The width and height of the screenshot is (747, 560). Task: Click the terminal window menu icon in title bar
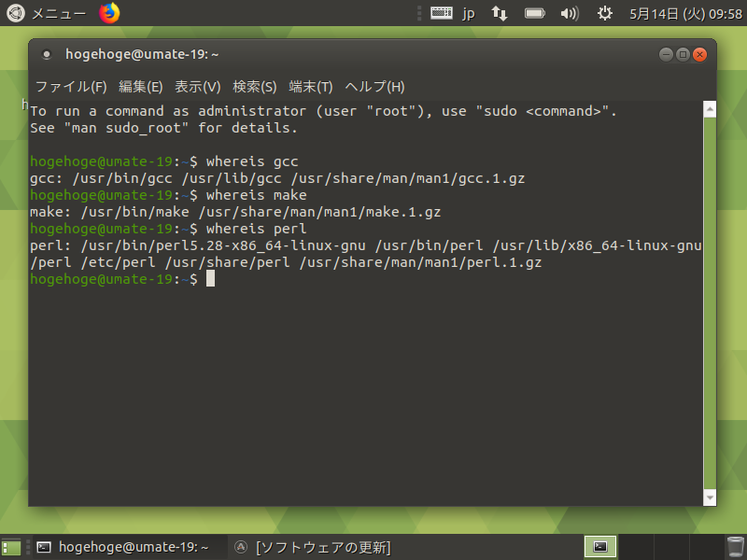pos(46,55)
